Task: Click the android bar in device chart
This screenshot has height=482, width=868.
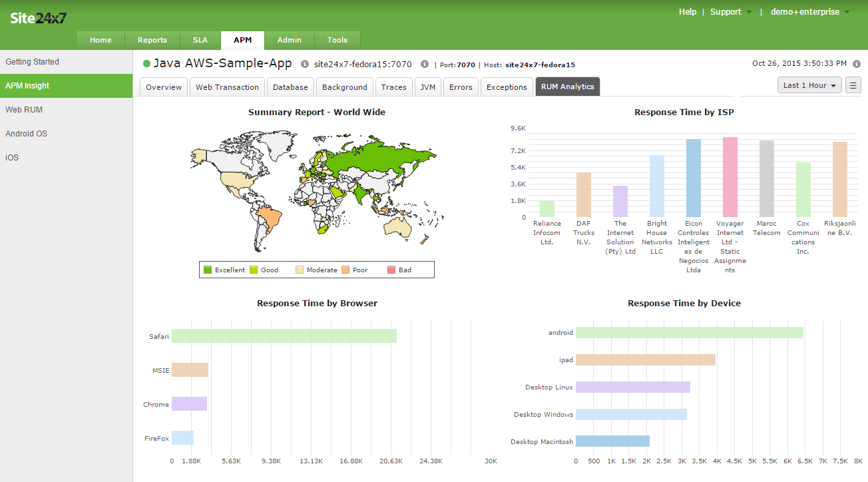Action: point(689,332)
